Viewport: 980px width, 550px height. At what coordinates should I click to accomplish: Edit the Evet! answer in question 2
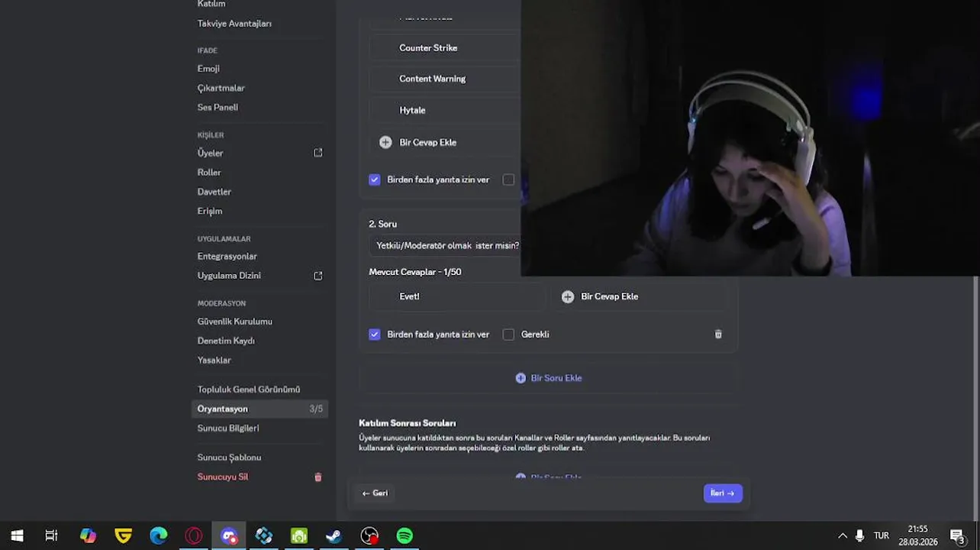pyautogui.click(x=457, y=296)
